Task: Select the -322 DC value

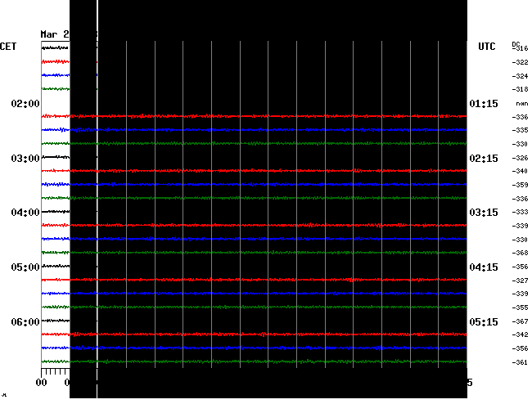Action: [520, 62]
